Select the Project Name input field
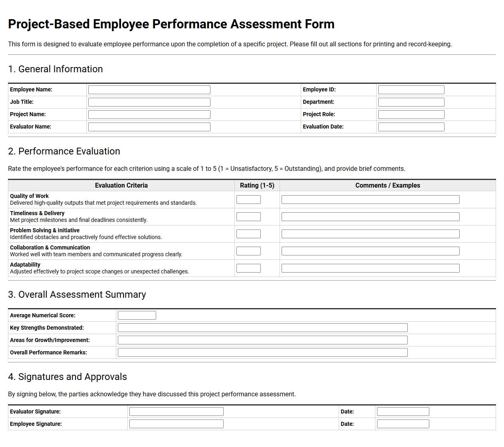 [149, 115]
